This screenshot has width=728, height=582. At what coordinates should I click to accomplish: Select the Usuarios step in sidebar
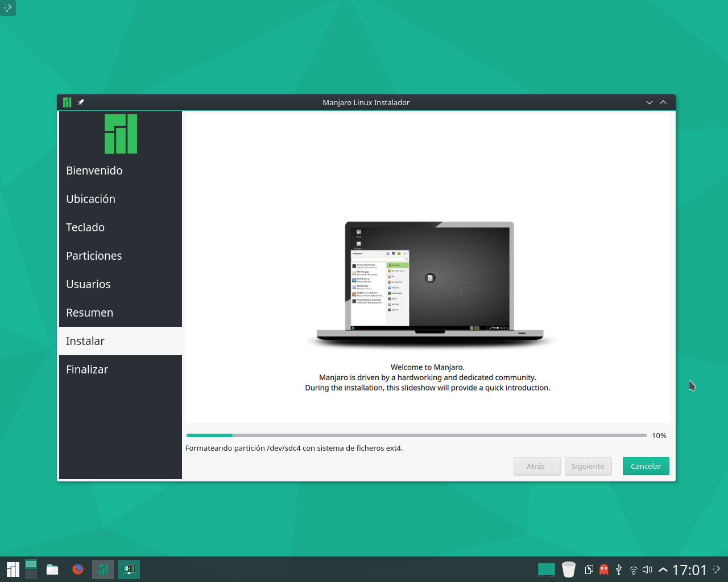121,284
